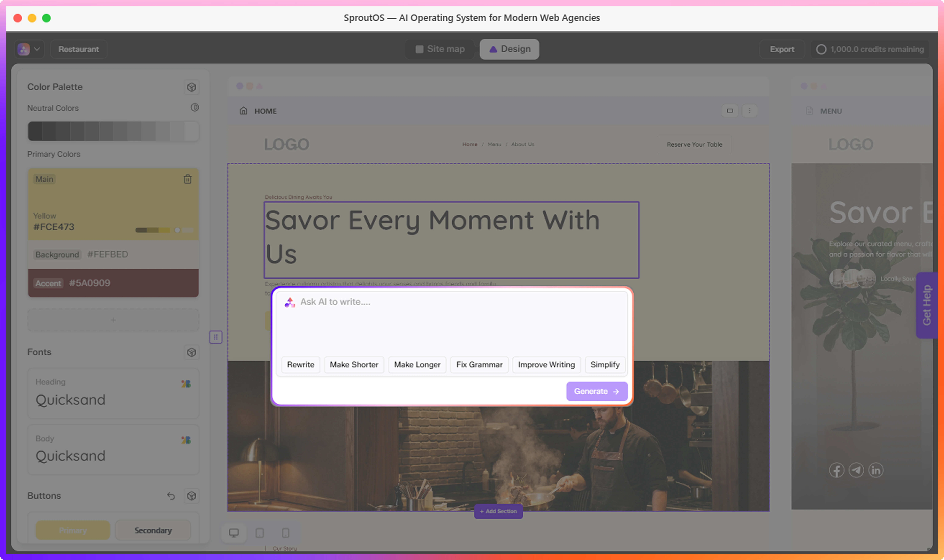Click the Google Fonts icon on Body
The height and width of the screenshot is (560, 944).
coord(186,440)
